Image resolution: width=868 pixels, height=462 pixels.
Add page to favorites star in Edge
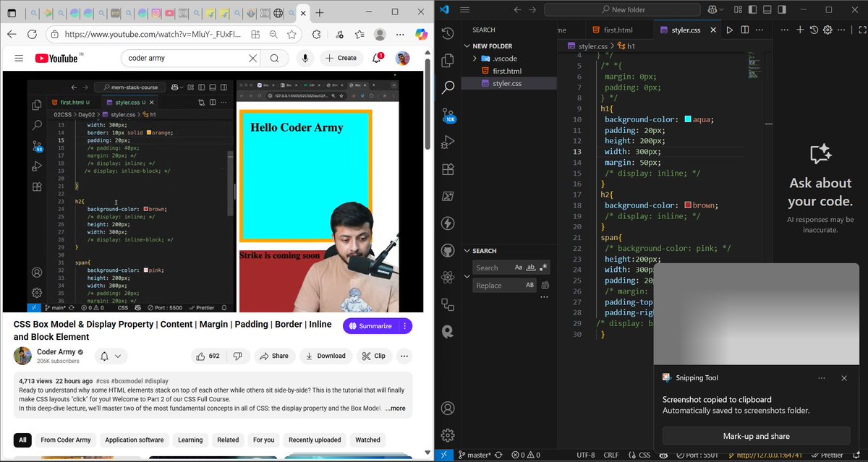tap(292, 34)
